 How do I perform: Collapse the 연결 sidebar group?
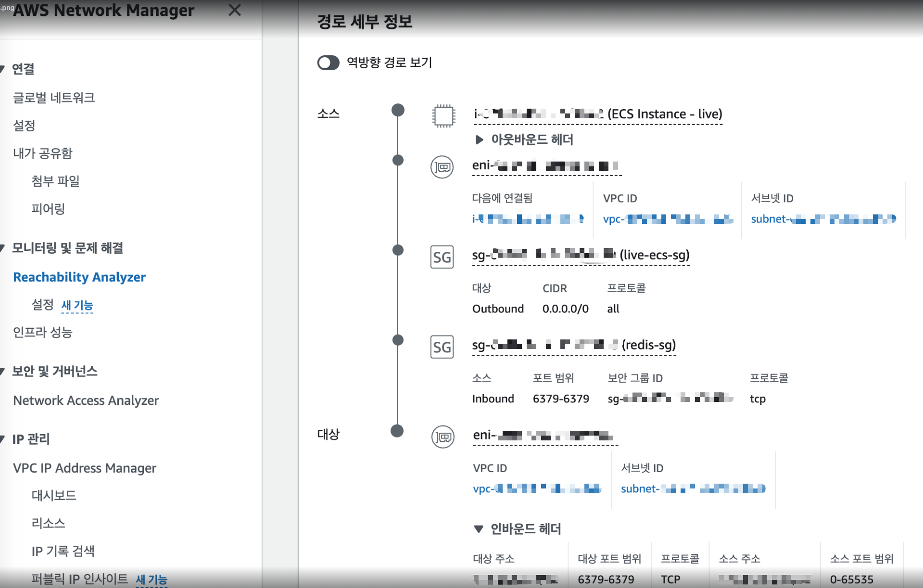[2, 69]
